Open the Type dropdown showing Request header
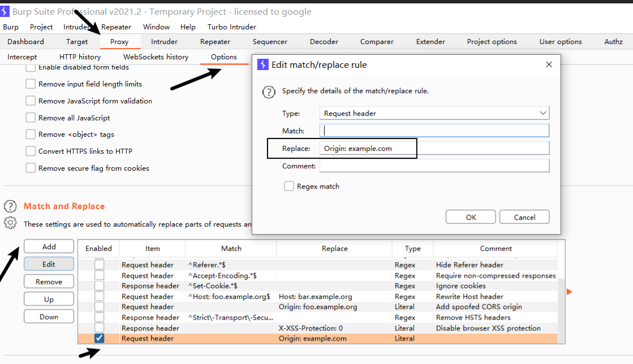Screen dimensions: 633x364 tap(434, 114)
